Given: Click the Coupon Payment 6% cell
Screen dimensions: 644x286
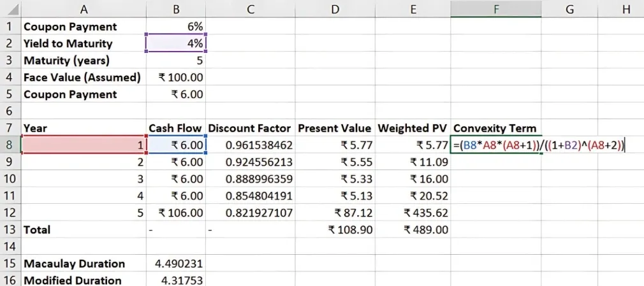Looking at the screenshot, I should coord(176,27).
